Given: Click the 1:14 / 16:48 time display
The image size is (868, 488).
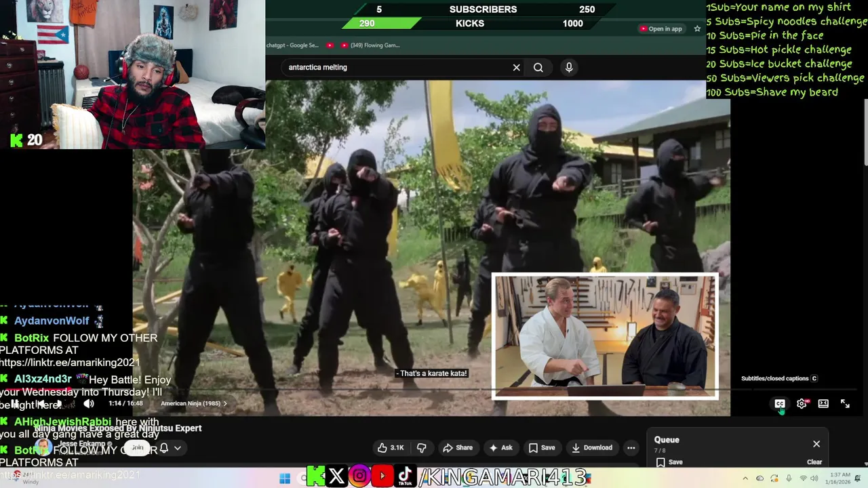Looking at the screenshot, I should [125, 403].
